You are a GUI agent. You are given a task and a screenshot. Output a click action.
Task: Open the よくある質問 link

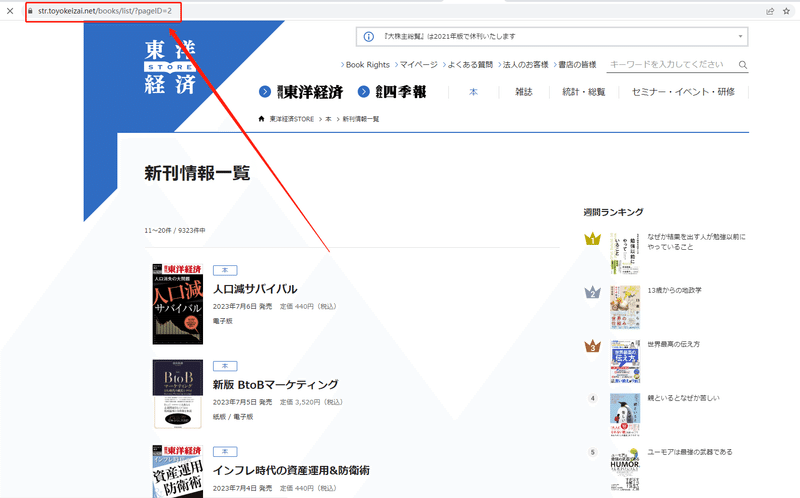(x=470, y=65)
